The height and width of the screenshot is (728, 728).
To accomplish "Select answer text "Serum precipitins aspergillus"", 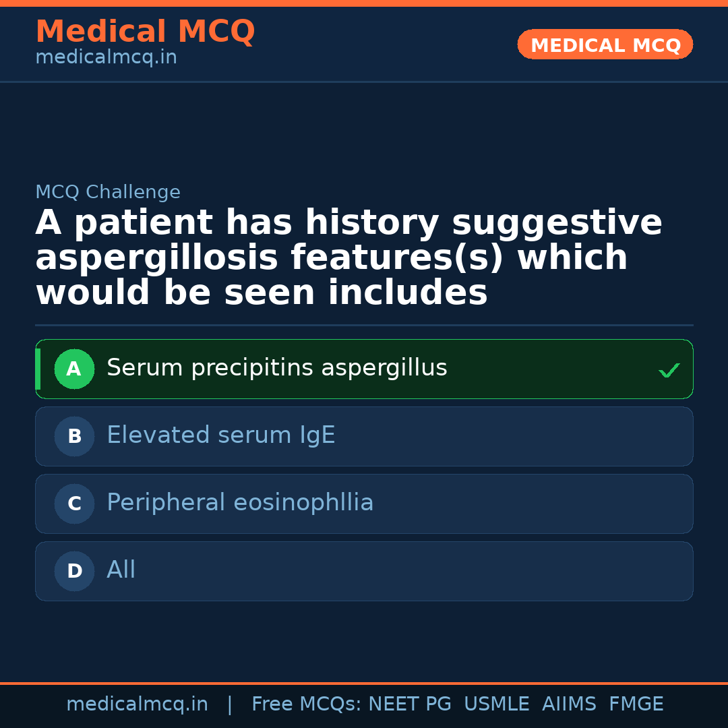I will (276, 368).
